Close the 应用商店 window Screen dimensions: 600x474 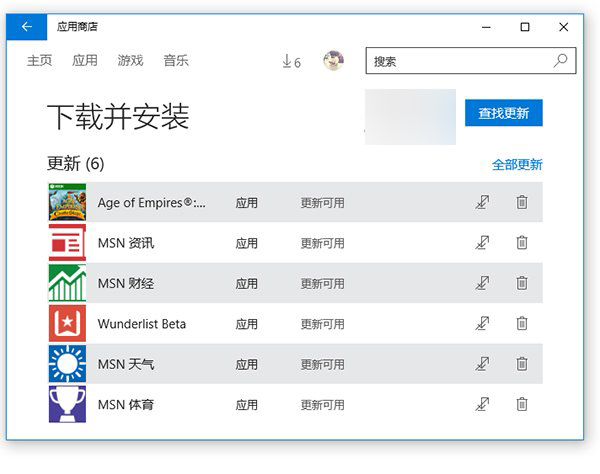563,27
